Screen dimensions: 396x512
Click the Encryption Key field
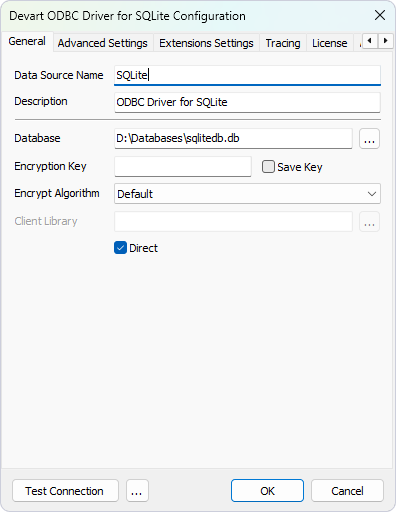pos(183,166)
